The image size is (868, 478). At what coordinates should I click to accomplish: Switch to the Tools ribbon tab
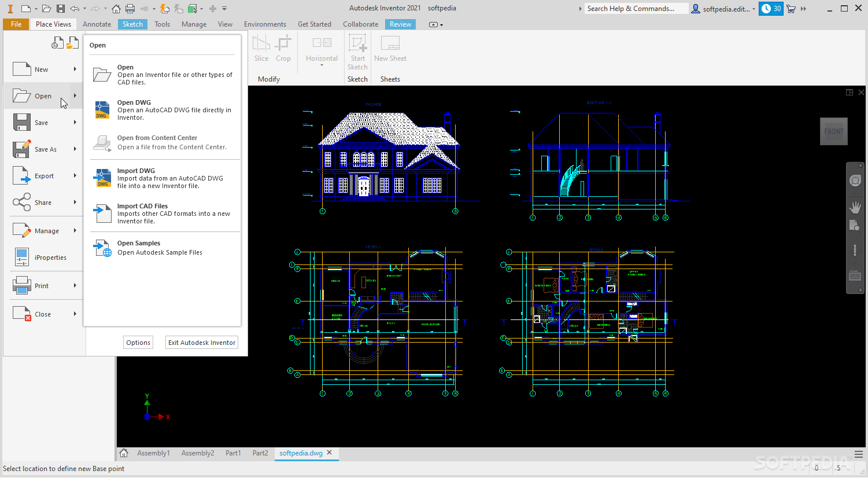(x=162, y=24)
